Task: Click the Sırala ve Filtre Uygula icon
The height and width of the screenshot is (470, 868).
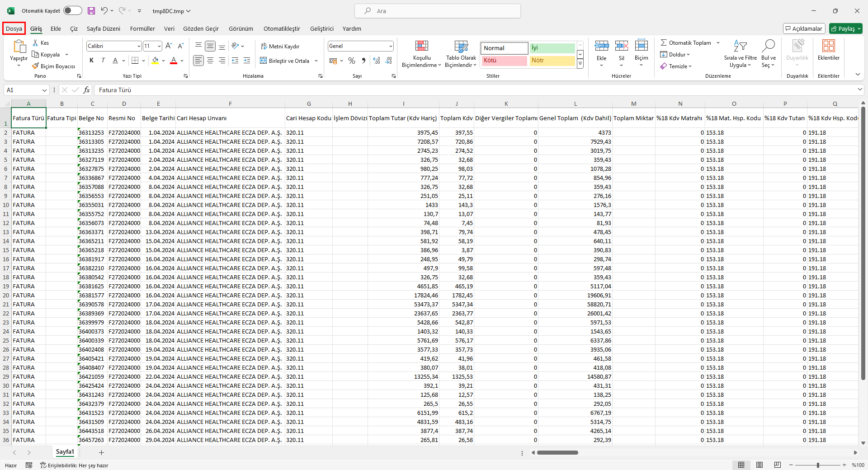Action: [x=740, y=54]
